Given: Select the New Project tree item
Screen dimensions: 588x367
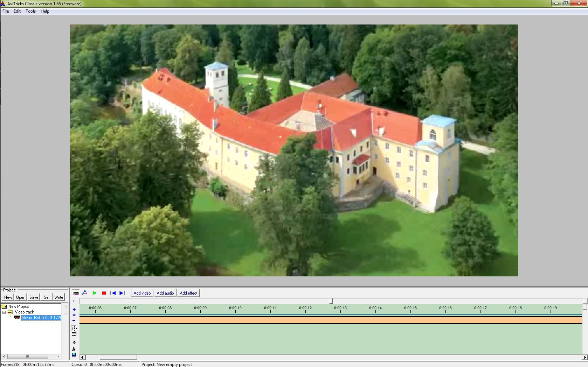Looking at the screenshot, I should [x=19, y=306].
